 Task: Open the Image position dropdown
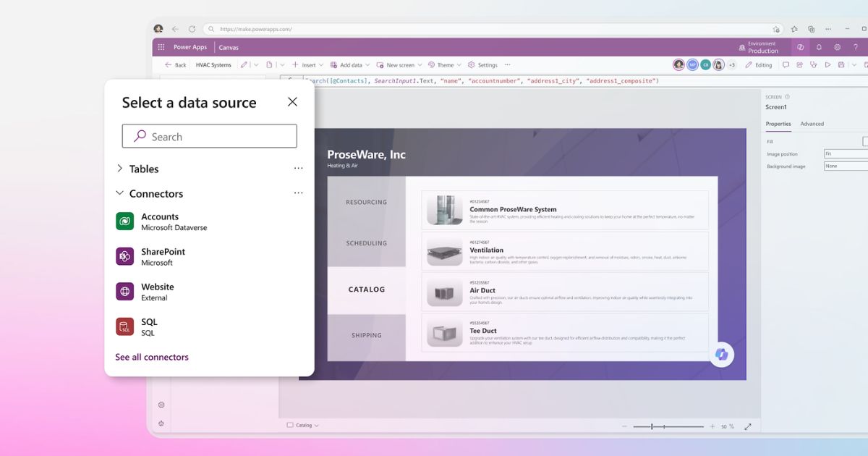click(x=846, y=154)
